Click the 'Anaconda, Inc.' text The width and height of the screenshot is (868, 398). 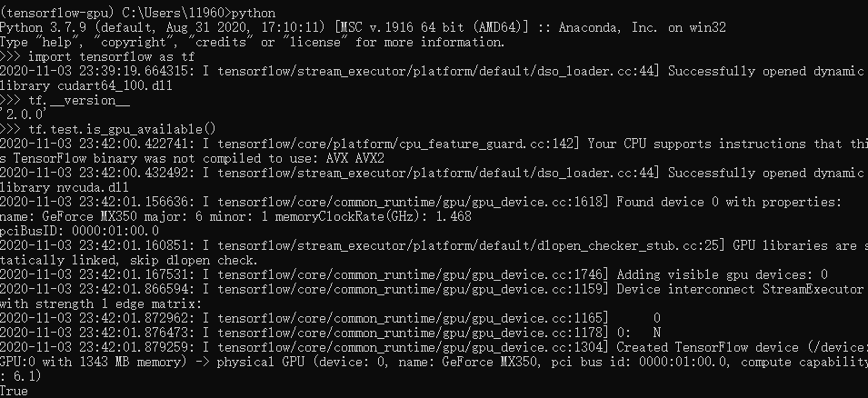tap(608, 27)
